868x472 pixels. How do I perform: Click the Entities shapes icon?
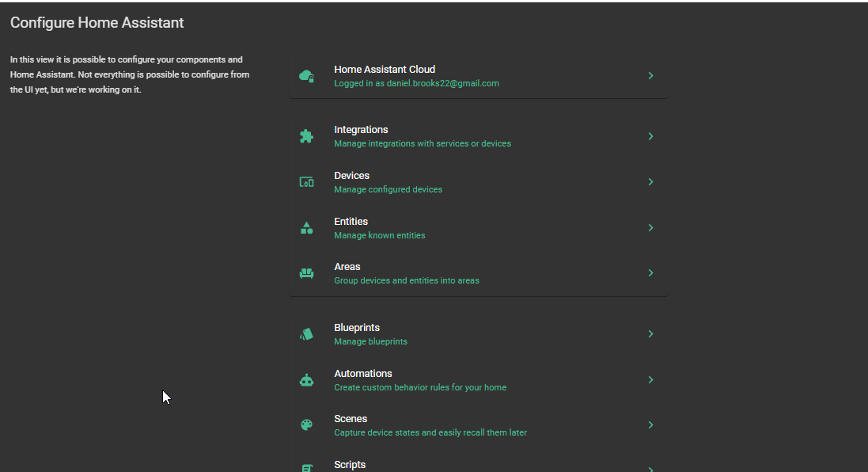[307, 228]
